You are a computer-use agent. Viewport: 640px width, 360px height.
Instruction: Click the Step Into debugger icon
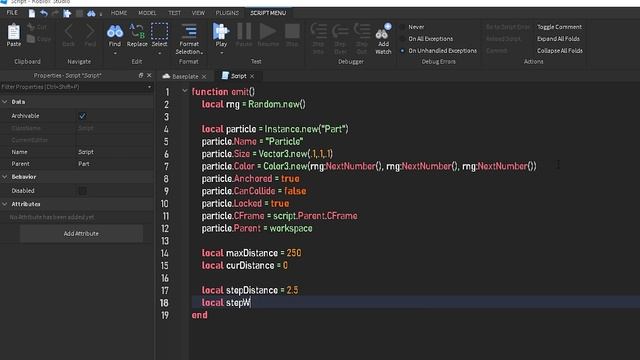[318, 31]
